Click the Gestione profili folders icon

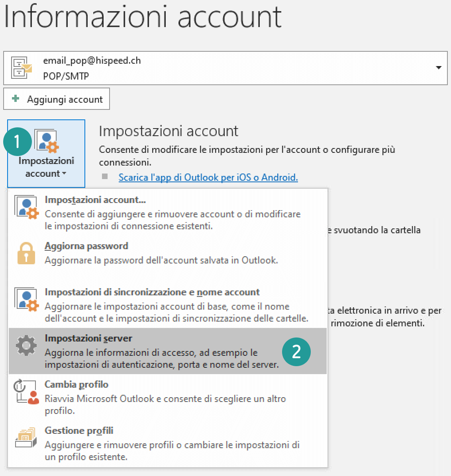[x=26, y=437]
